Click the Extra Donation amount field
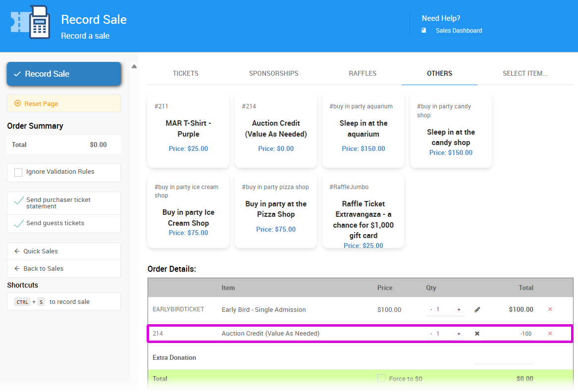Screen dimensions: 578x392 (503, 358)
